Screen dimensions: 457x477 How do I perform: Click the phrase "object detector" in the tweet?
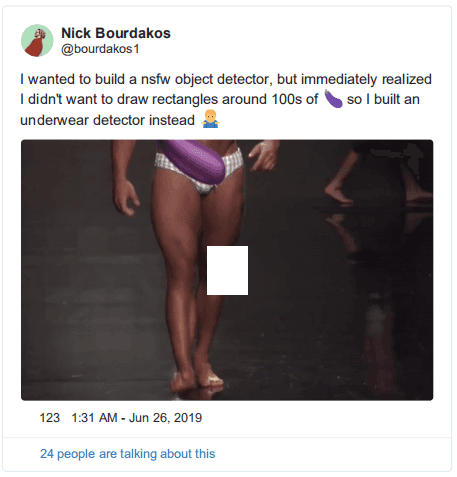(x=222, y=80)
